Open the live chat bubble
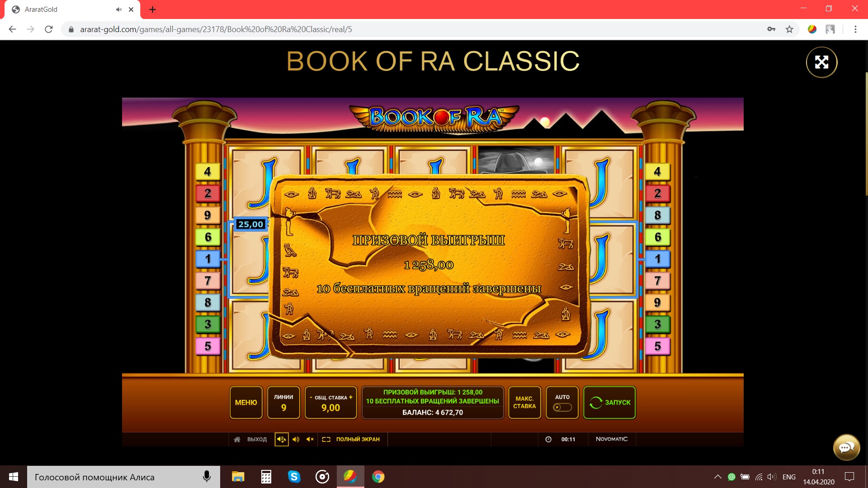Screen dimensions: 868x488 coord(846,447)
